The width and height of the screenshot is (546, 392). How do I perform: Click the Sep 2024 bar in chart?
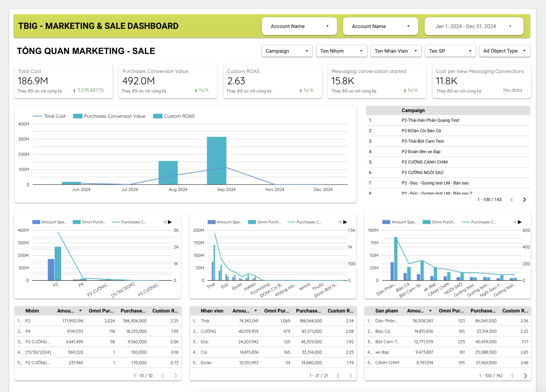tap(217, 160)
